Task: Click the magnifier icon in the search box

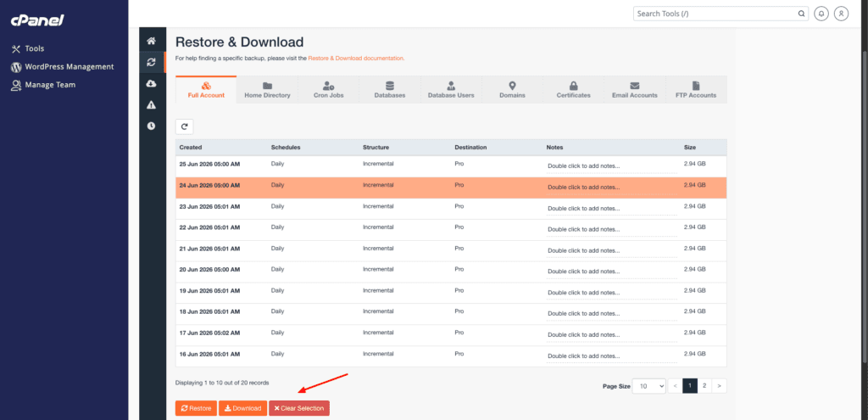Action: (x=801, y=14)
